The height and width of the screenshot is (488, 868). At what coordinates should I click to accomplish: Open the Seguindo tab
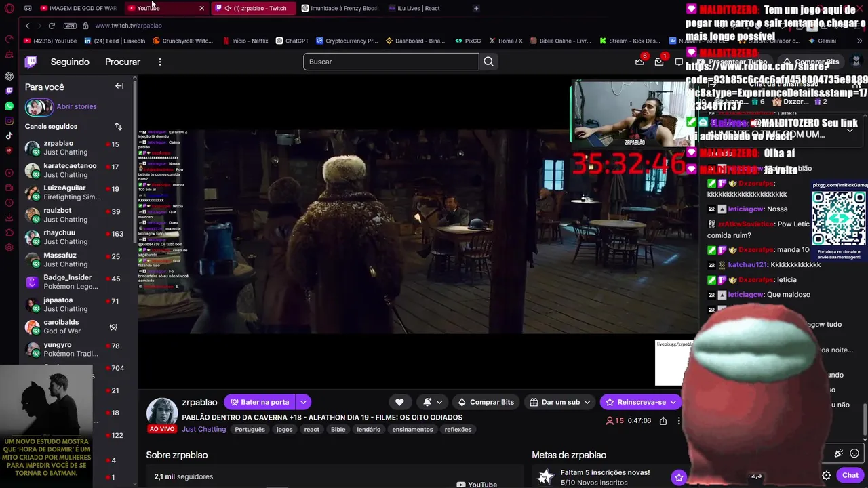(70, 62)
